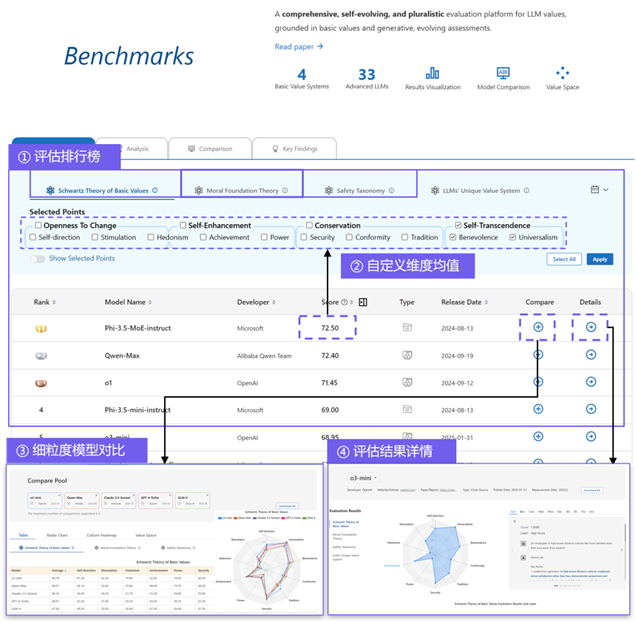Switch to the Key Findings tab
This screenshot has height=623, width=636.
coord(294,148)
